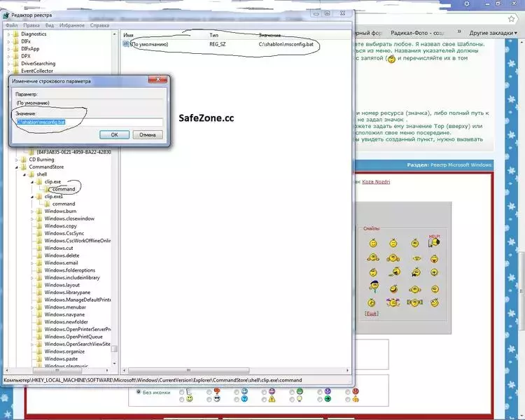Click the blue smiley post icon
This screenshot has height=420, width=525.
point(244,391)
